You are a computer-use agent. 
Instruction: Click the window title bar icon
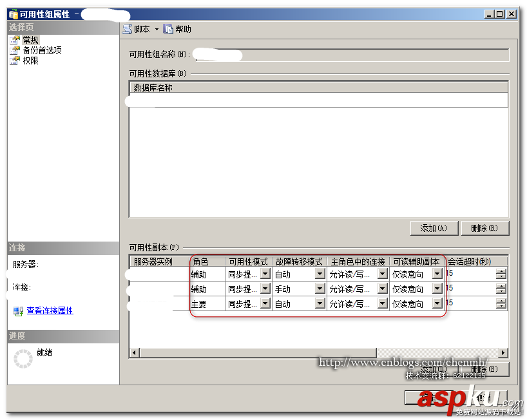point(14,14)
